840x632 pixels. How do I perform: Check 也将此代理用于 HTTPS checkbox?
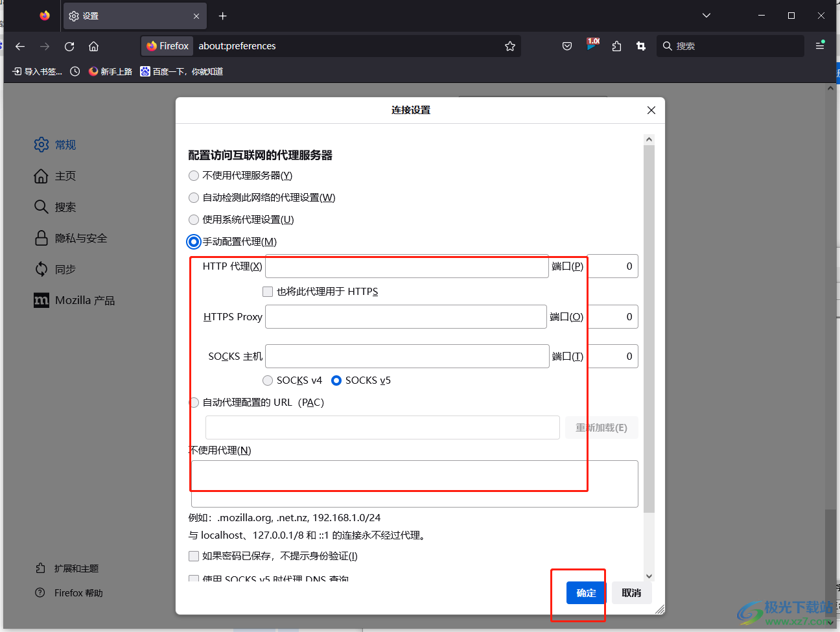tap(268, 292)
